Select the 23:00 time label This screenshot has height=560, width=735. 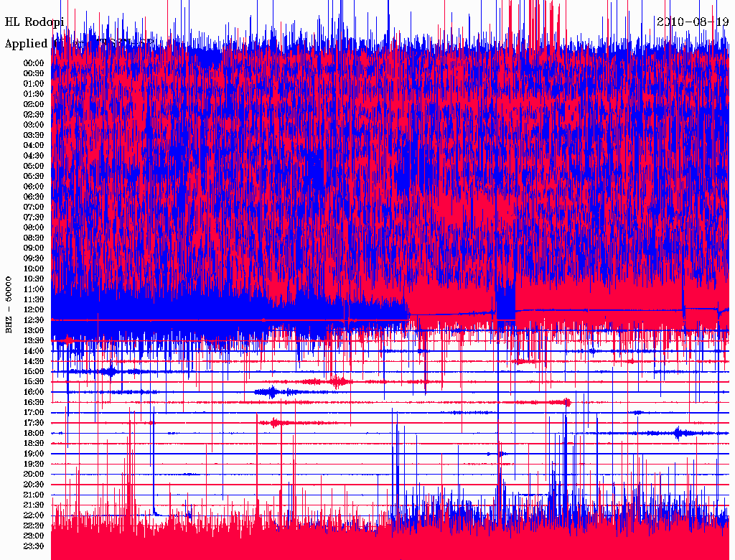click(x=34, y=536)
